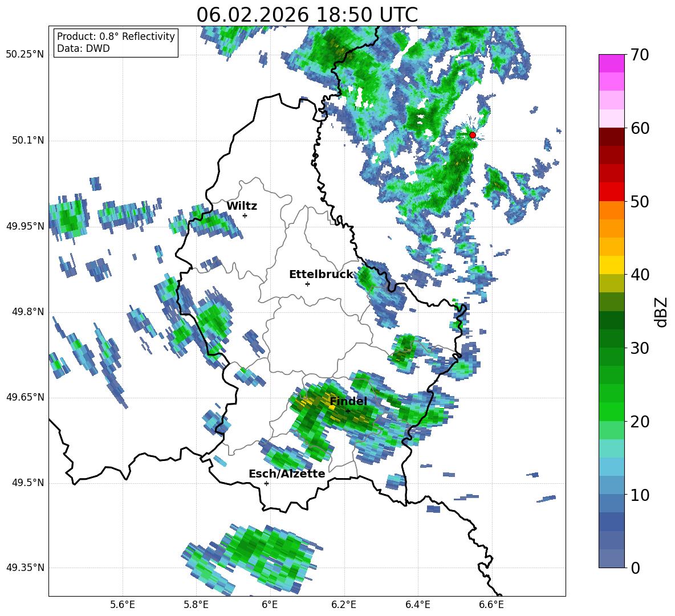Image resolution: width=675 pixels, height=616 pixels.
Task: Click the Ettelbruck cross marker
Action: (307, 284)
